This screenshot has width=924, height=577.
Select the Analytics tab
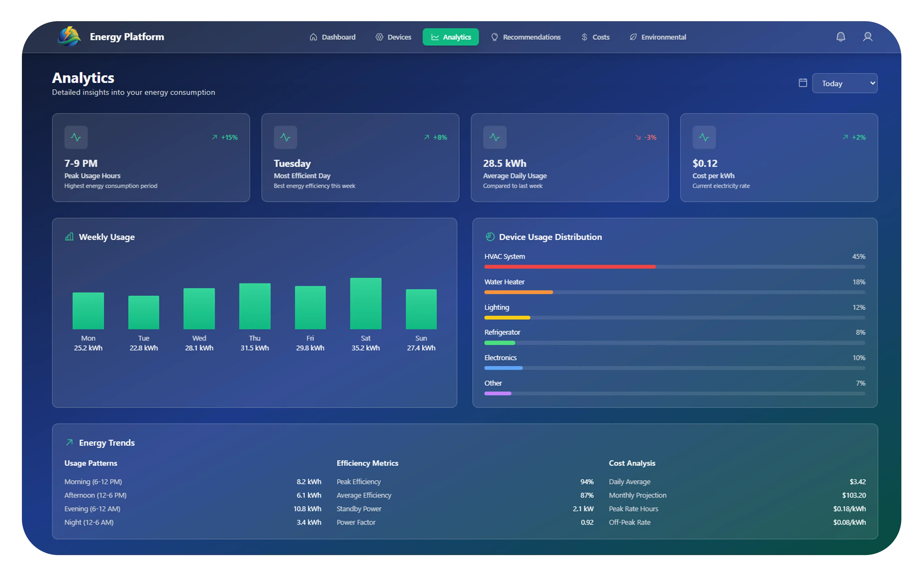(450, 37)
